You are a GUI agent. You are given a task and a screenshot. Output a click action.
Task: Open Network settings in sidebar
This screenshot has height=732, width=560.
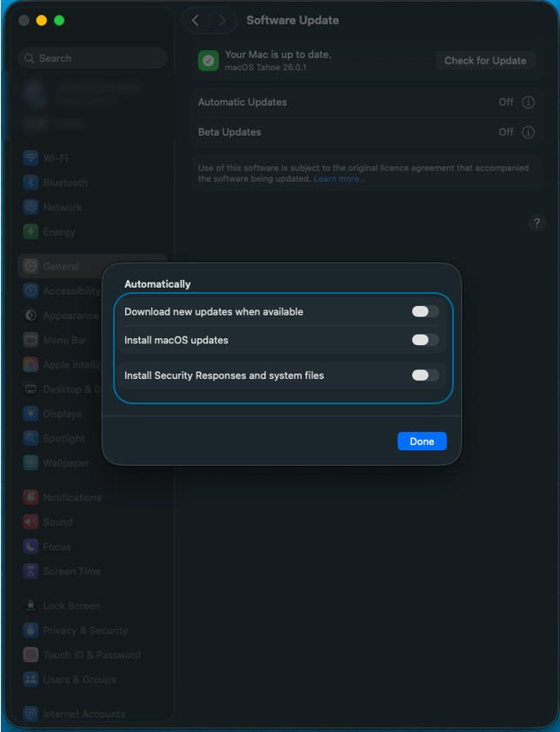62,208
